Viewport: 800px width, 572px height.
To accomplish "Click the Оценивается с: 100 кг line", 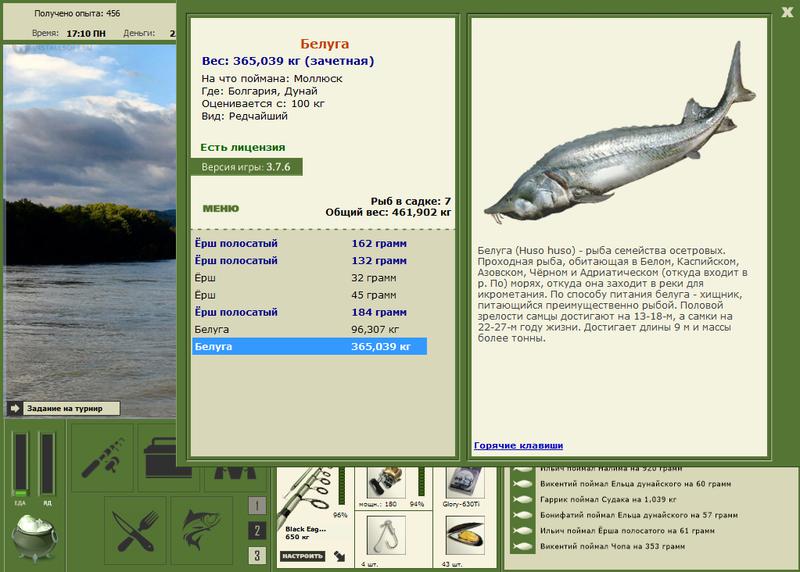I will [x=263, y=104].
